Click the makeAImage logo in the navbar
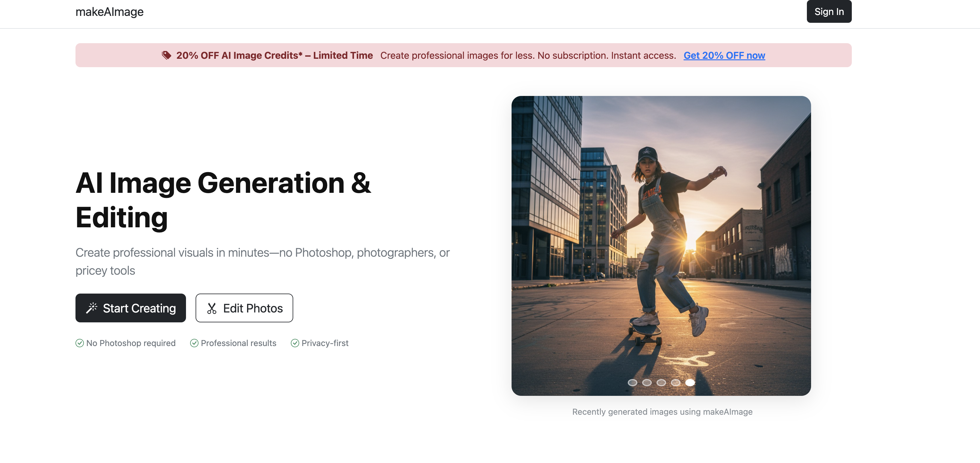980x463 pixels. [x=110, y=11]
